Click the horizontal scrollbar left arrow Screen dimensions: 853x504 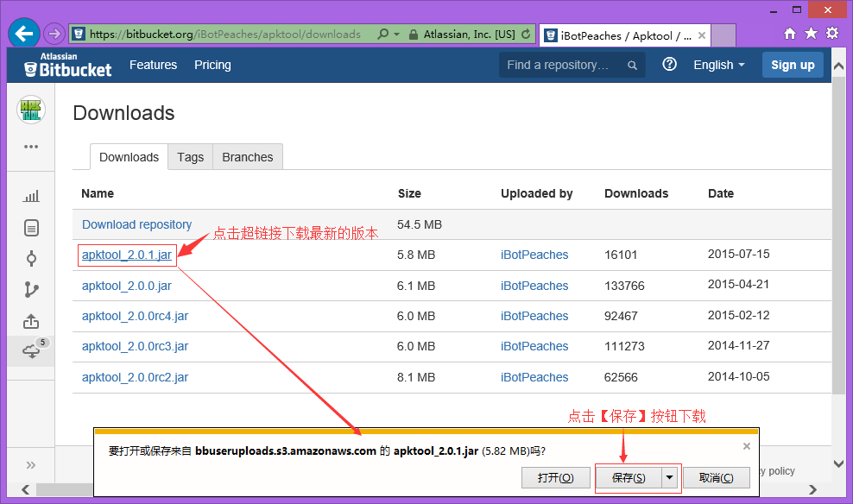point(26,489)
